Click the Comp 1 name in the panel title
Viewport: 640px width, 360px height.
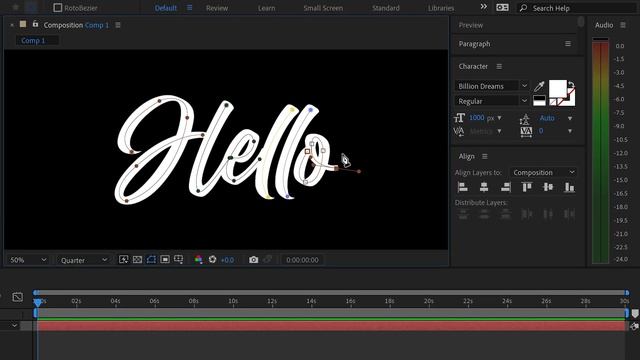point(97,25)
